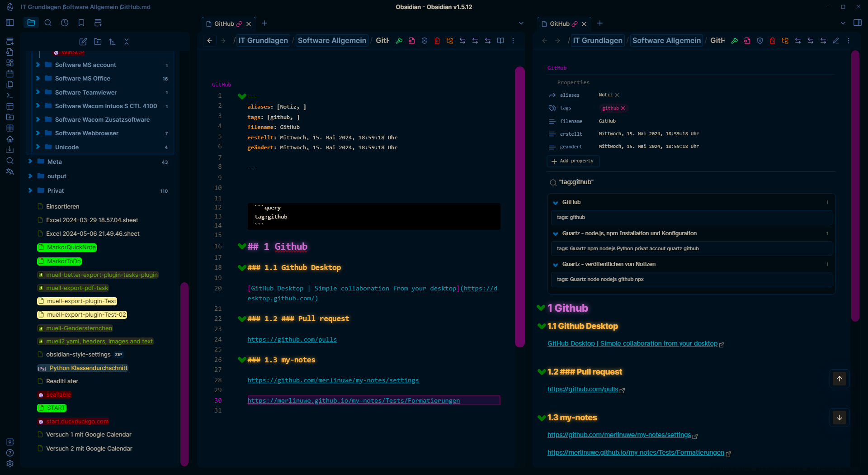Click the scroll-to-bottom arrow button

click(840, 418)
